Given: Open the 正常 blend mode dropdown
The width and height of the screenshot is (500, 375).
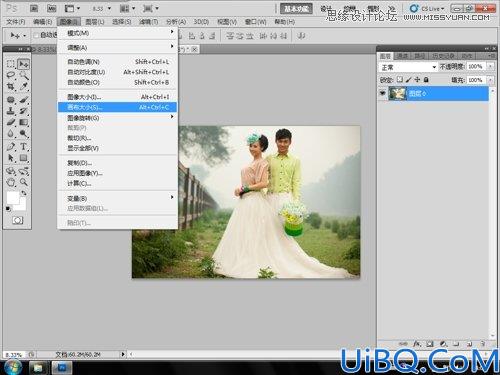Looking at the screenshot, I should [408, 67].
